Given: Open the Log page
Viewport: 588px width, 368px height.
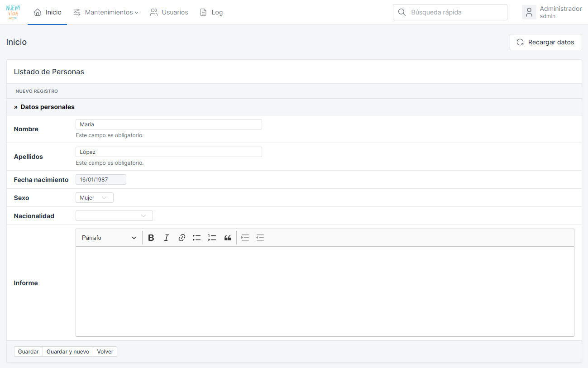Looking at the screenshot, I should pos(211,12).
